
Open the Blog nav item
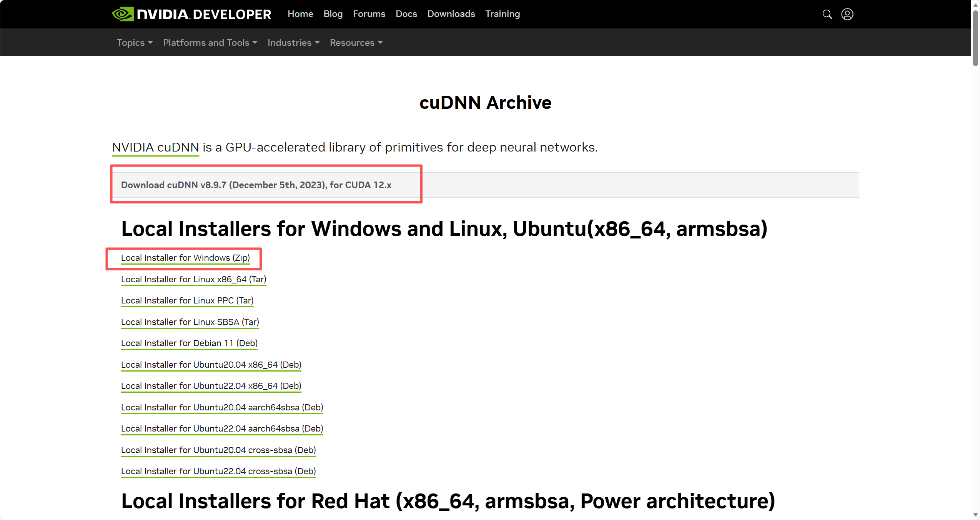333,14
